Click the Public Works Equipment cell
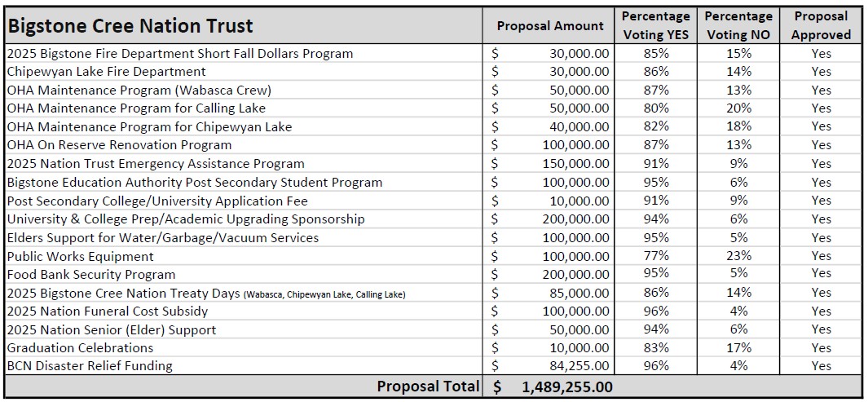This screenshot has height=402, width=868. [244, 256]
